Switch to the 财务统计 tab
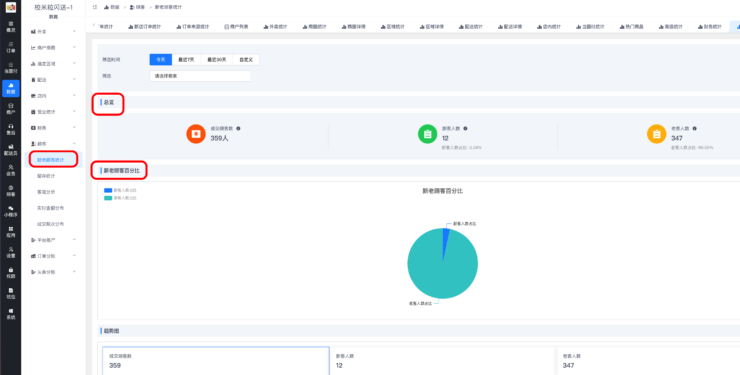The width and height of the screenshot is (740, 375). pyautogui.click(x=709, y=27)
